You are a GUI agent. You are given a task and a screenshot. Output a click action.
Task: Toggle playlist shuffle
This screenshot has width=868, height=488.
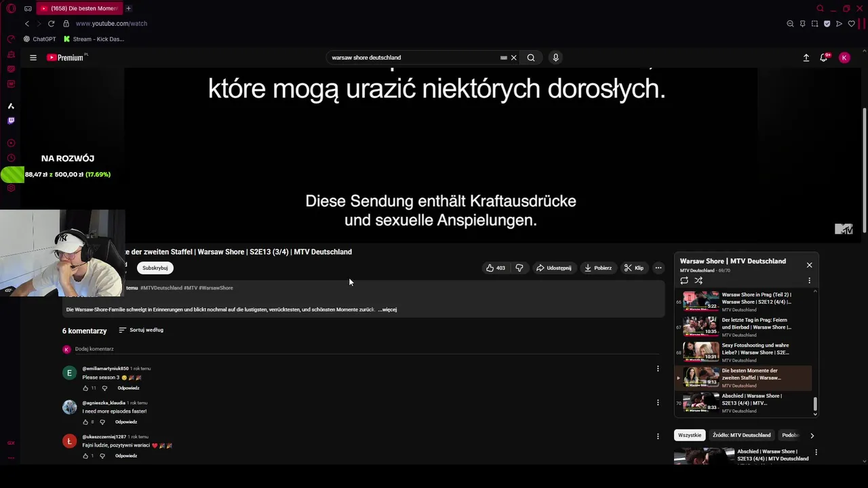(698, 280)
